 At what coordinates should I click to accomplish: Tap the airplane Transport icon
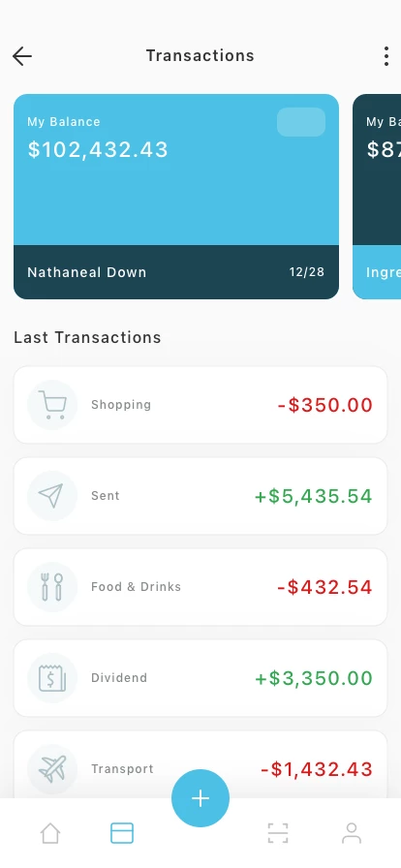pyautogui.click(x=52, y=769)
